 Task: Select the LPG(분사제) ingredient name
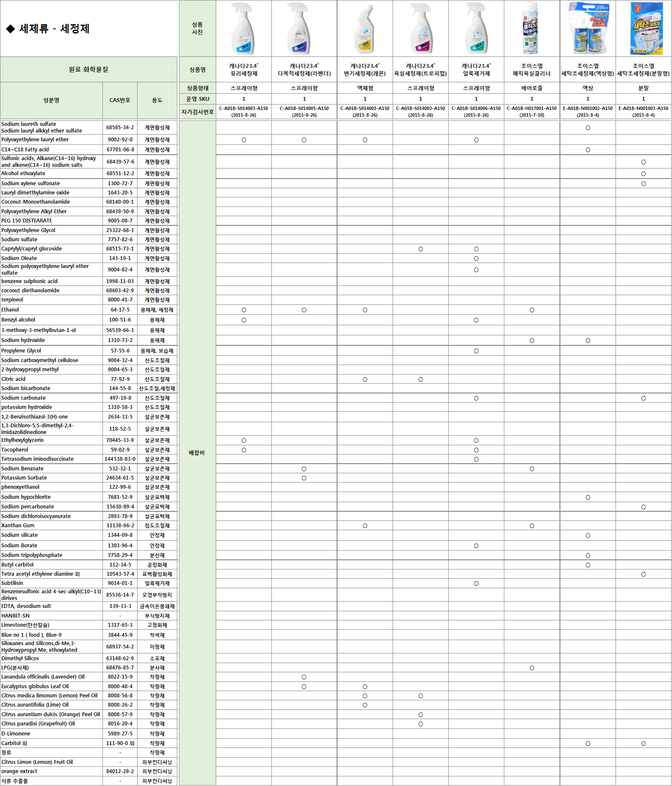[15, 668]
